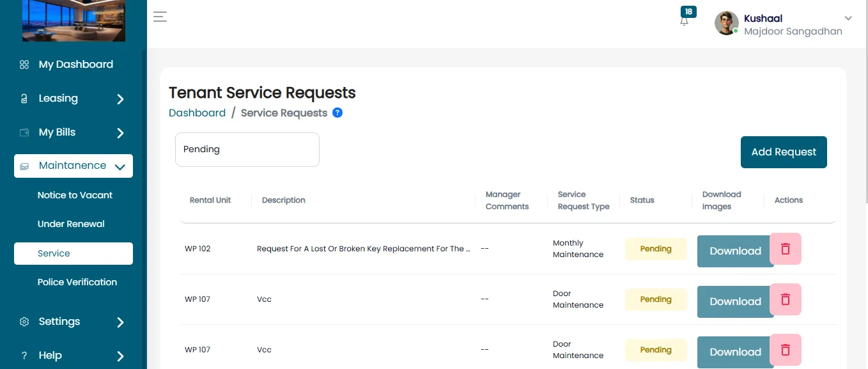Expand the Leasing submenu arrow

(x=120, y=99)
